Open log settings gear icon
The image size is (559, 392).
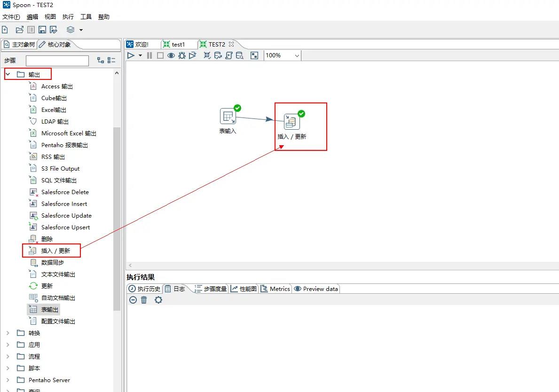(x=158, y=300)
